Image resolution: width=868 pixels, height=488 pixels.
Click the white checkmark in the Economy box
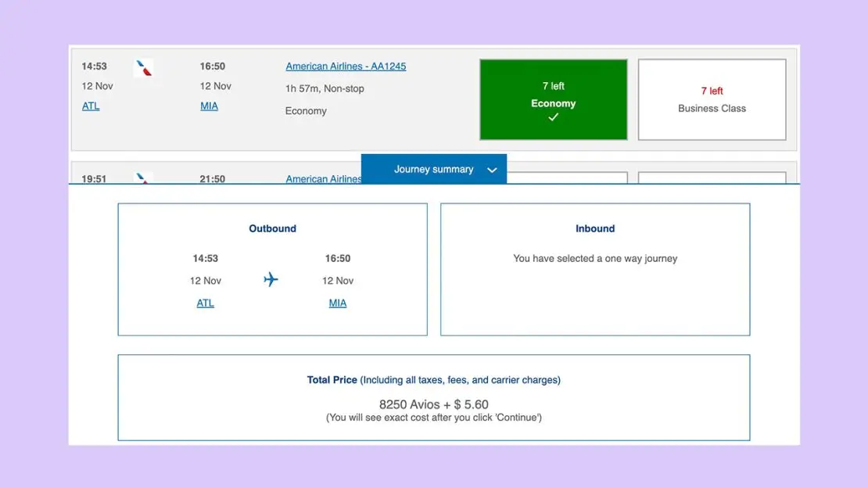coord(553,117)
